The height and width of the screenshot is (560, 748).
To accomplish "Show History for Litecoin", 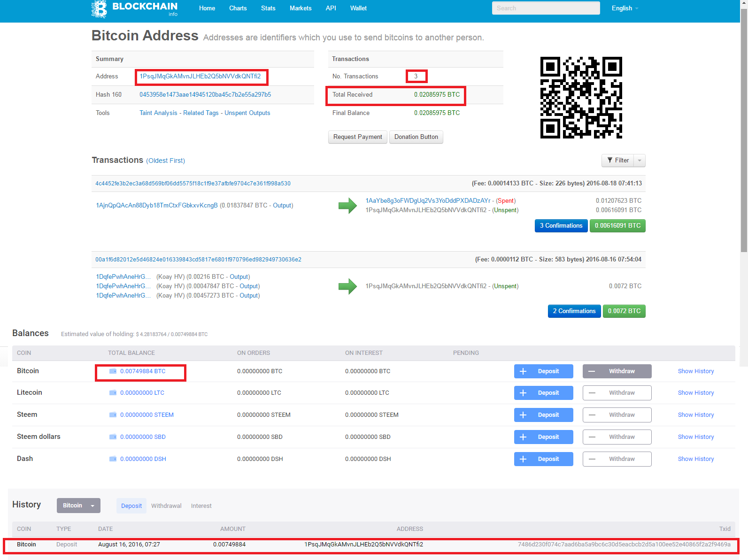I will 696,393.
